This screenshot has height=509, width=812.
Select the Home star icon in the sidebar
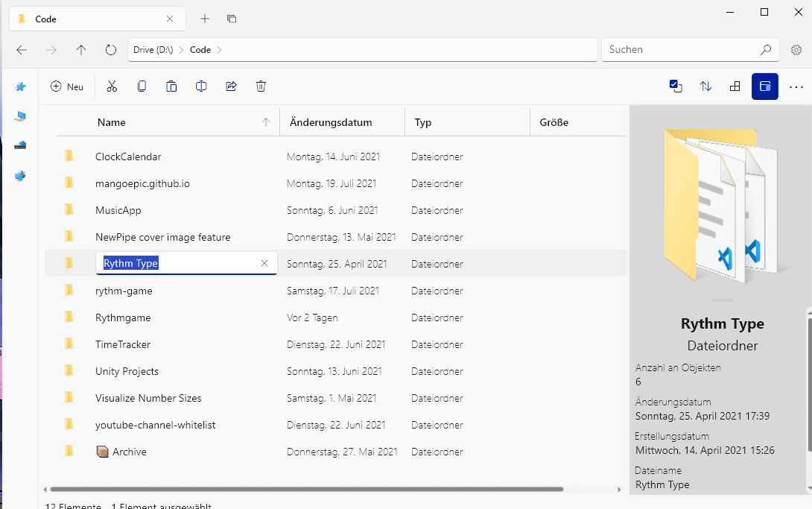click(20, 86)
